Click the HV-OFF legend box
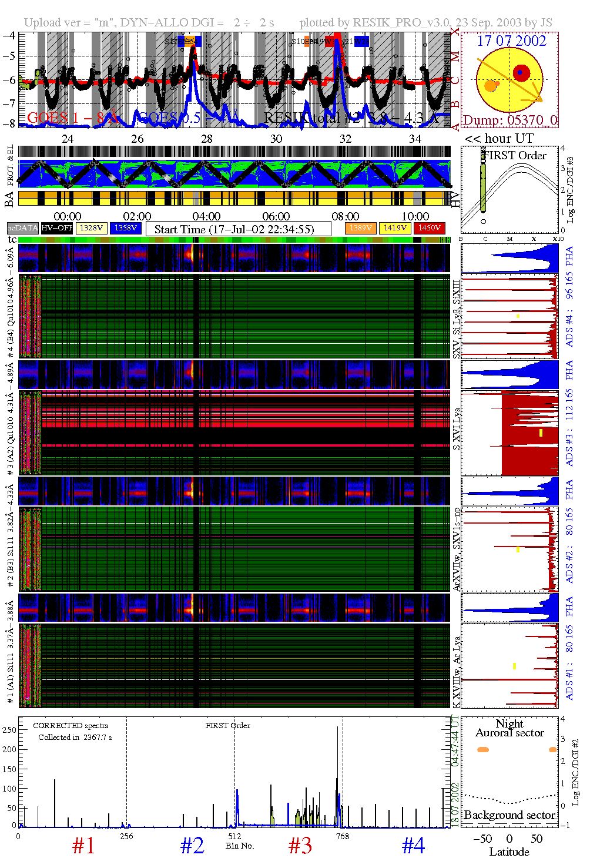 [57, 228]
